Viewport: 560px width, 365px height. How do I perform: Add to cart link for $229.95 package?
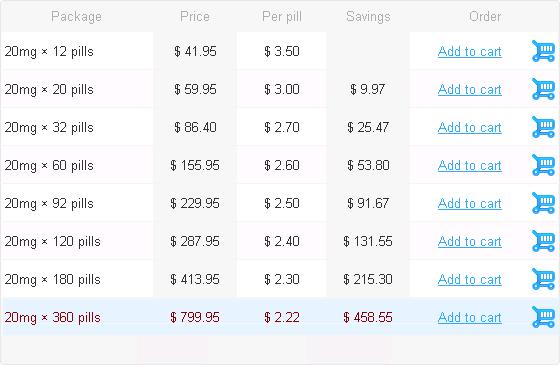click(x=470, y=204)
